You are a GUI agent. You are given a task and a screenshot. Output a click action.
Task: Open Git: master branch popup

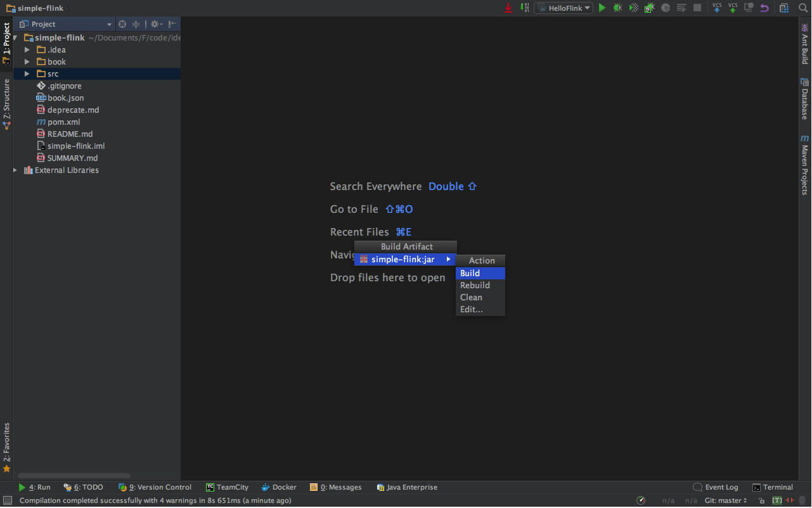[726, 501]
